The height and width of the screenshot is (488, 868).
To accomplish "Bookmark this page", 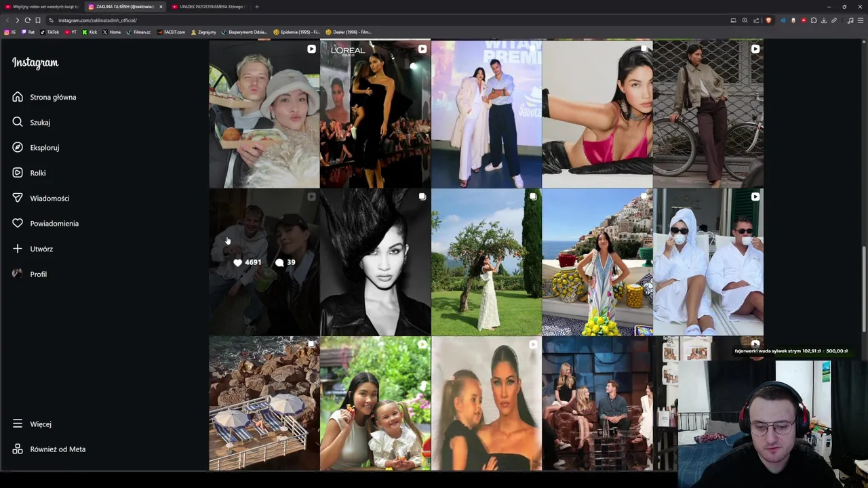I will click(37, 20).
